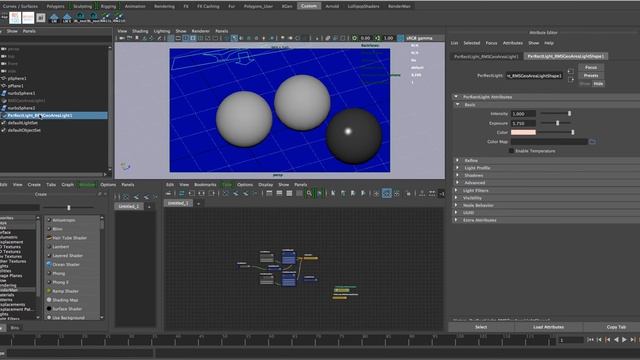
Task: Toggle the gate mask icon in viewport toolbar
Action: point(193,38)
